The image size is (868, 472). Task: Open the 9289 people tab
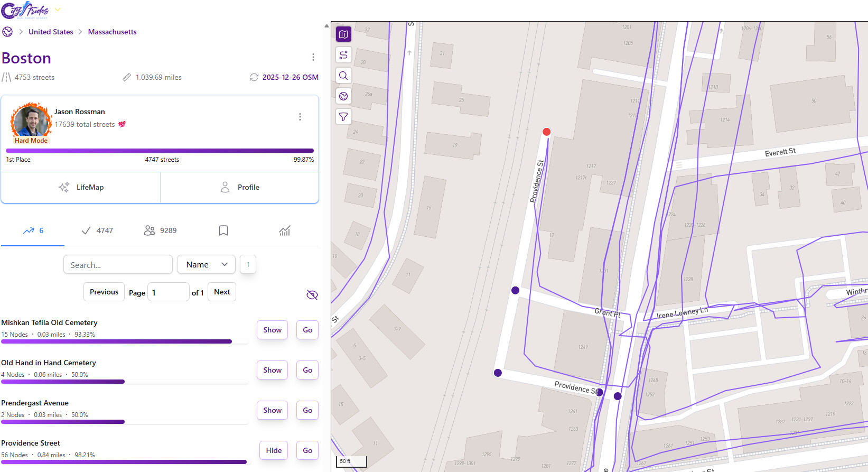pyautogui.click(x=160, y=230)
